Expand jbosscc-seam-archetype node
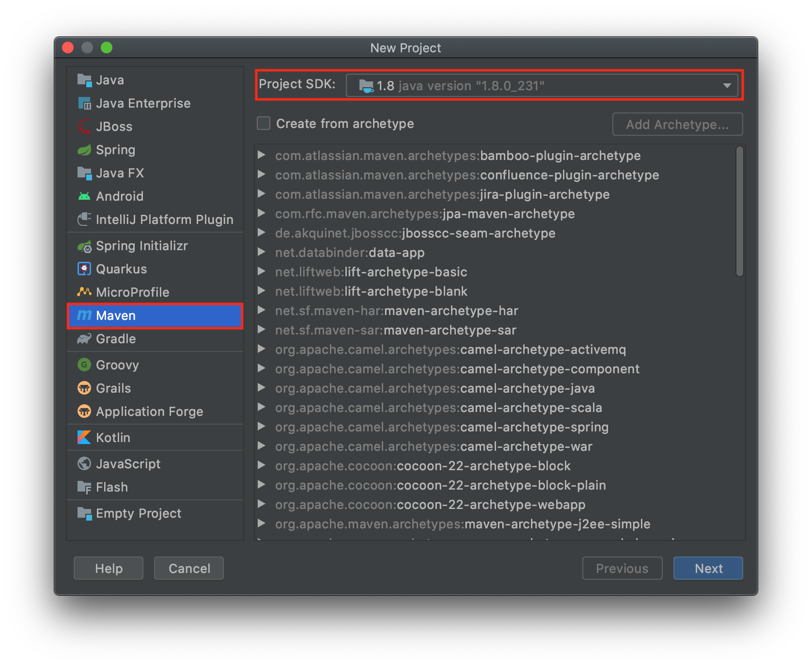The width and height of the screenshot is (812, 667). [262, 233]
